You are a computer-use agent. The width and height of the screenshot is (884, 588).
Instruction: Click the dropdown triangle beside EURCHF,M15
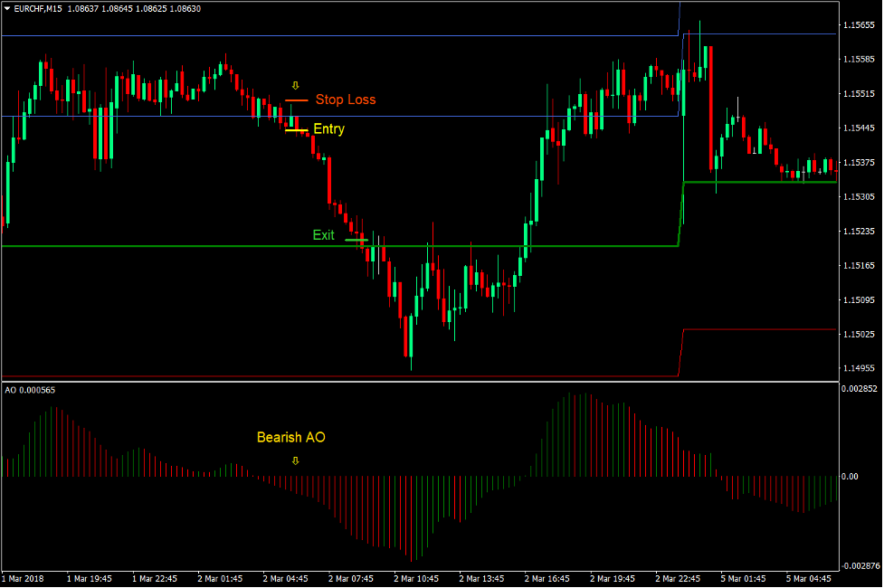7,8
